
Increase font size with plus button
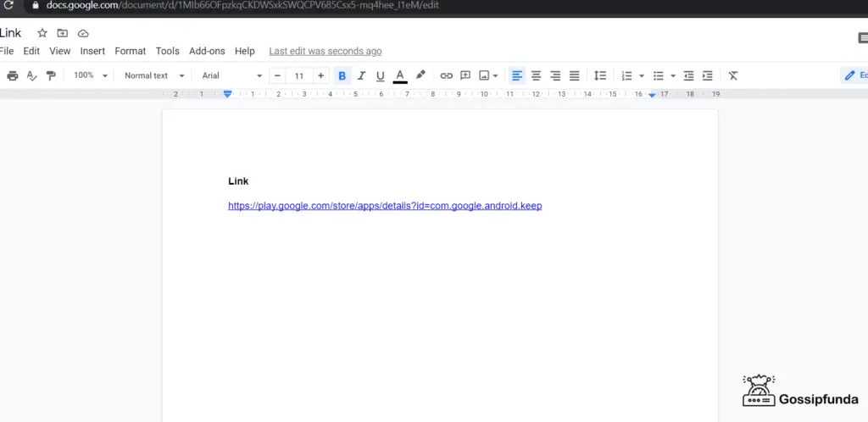321,75
